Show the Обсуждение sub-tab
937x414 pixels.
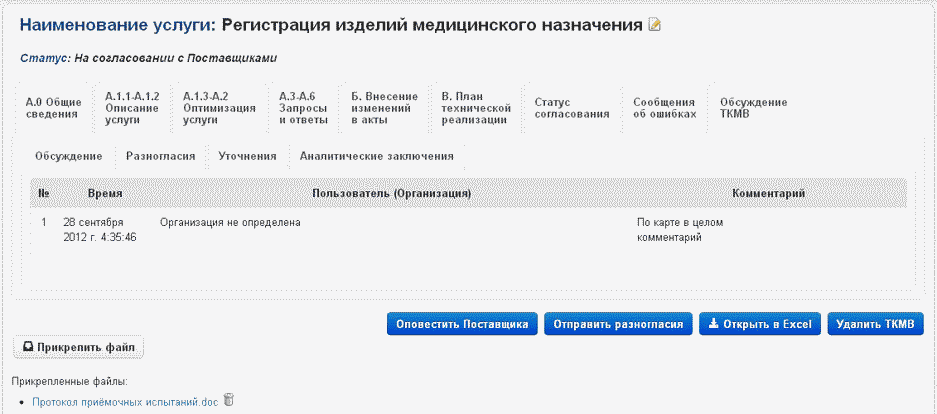(68, 156)
